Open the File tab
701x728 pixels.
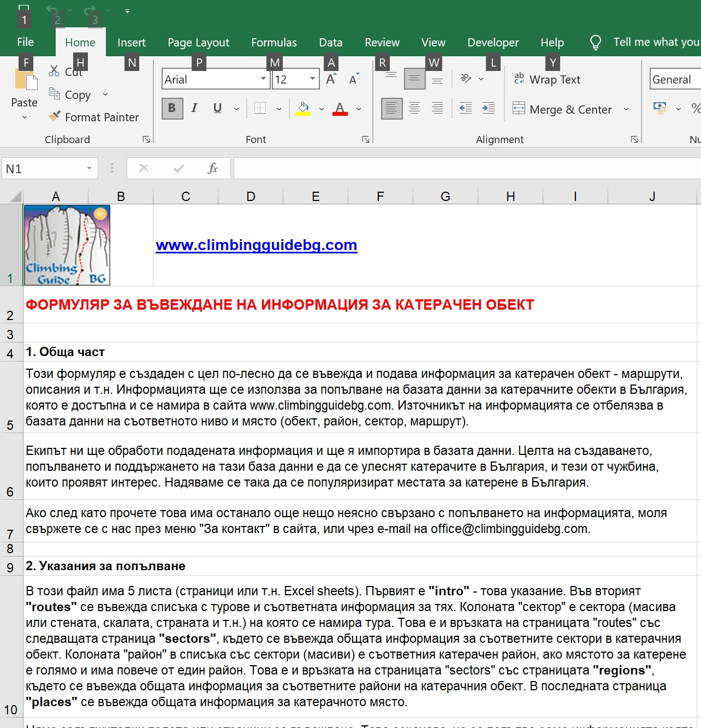click(25, 42)
